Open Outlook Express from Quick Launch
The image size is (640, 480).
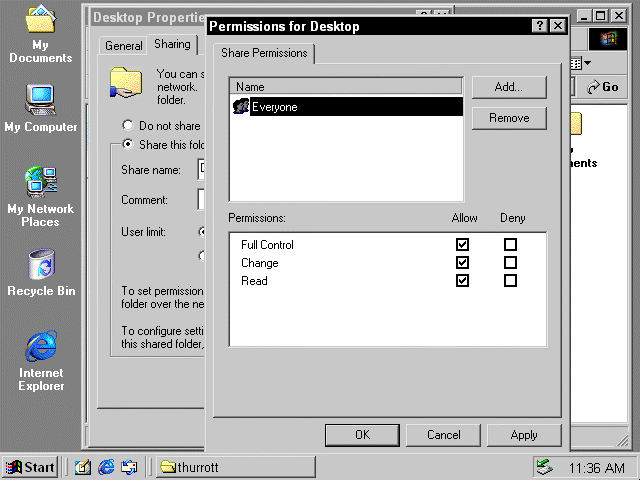pyautogui.click(x=129, y=467)
